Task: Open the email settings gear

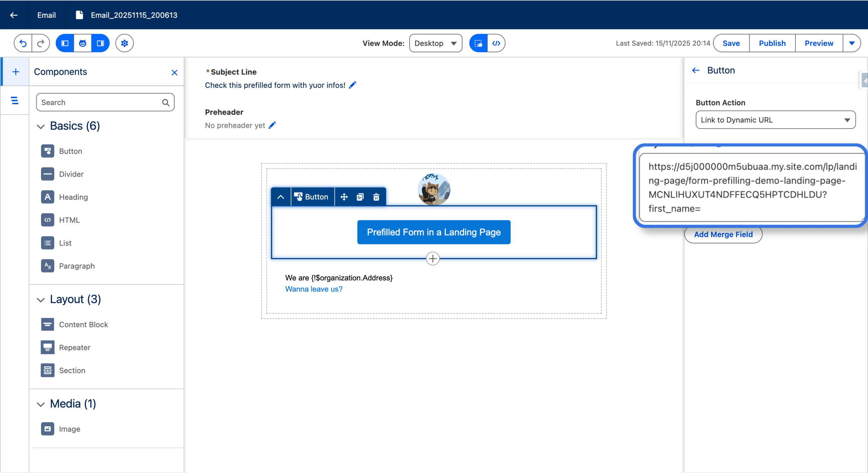Action: click(124, 43)
